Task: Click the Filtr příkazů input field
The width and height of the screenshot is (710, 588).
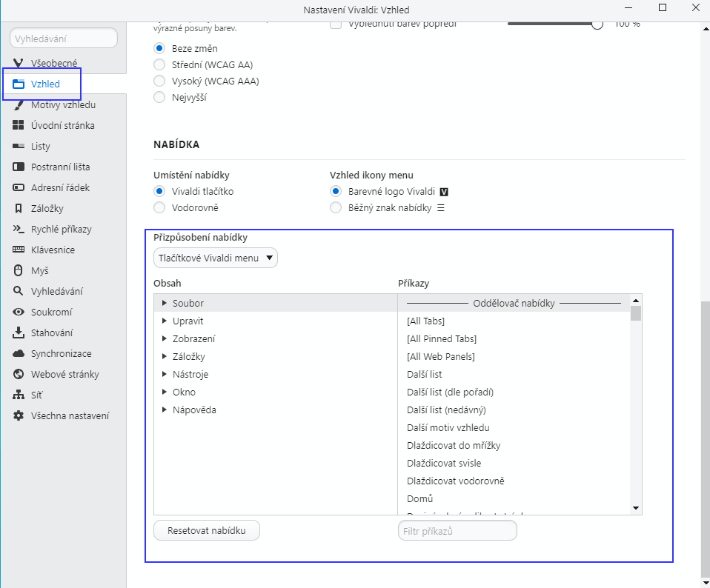Action: click(x=457, y=530)
